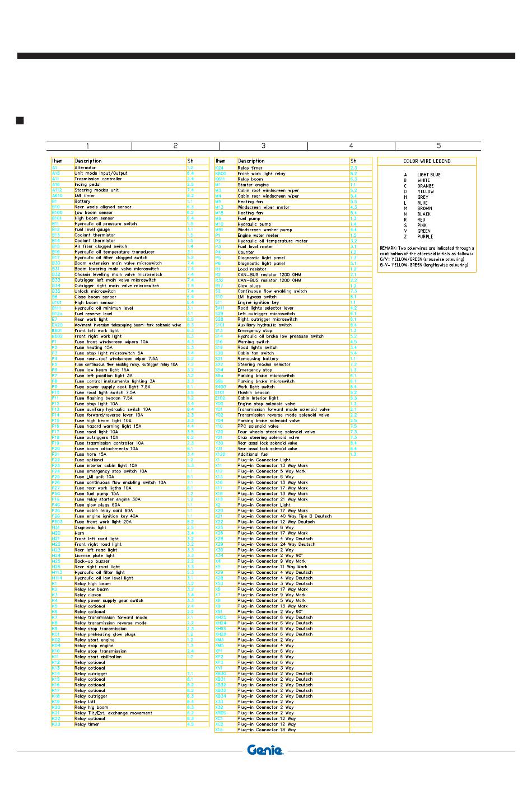This screenshot has height=795, width=532.
Task: Select 'Hydraulic oil pressure switch' row
Action: (130, 223)
